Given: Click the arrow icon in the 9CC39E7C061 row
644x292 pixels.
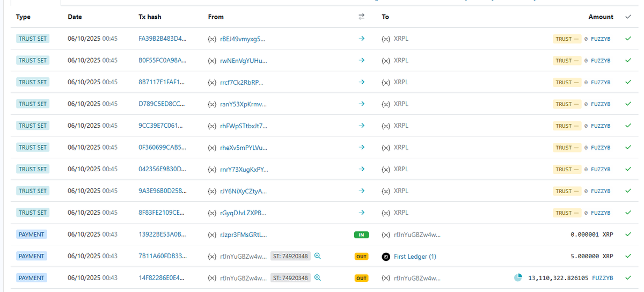Looking at the screenshot, I should coord(361,126).
